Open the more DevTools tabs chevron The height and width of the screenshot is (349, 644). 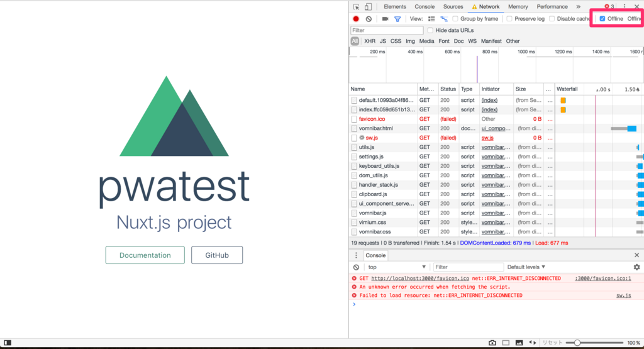click(x=579, y=6)
